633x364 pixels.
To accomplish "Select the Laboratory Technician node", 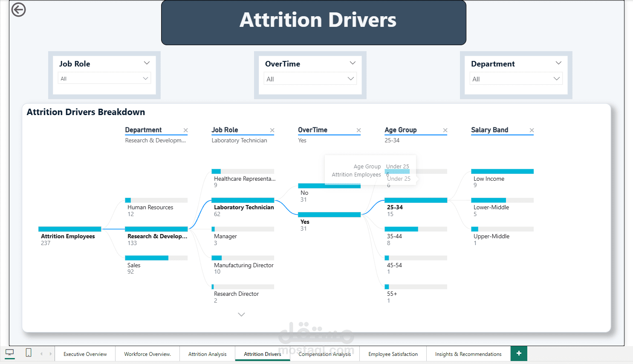I will point(243,207).
